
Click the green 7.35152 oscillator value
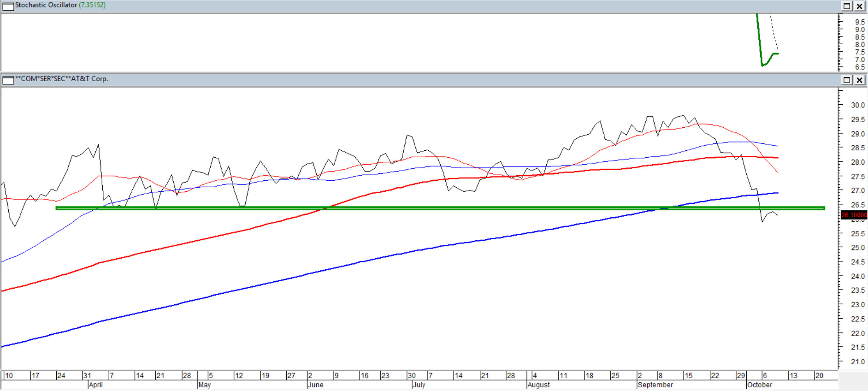92,5
